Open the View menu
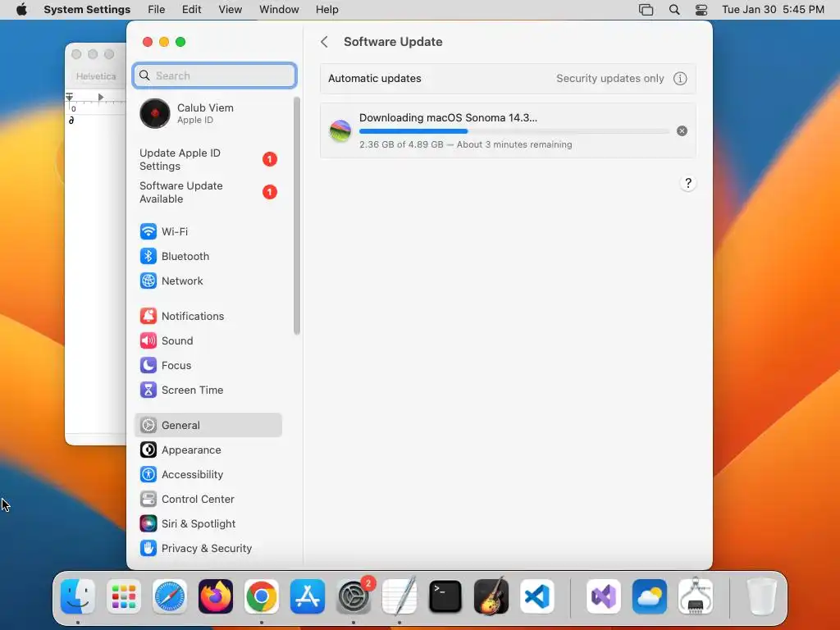 click(x=230, y=10)
